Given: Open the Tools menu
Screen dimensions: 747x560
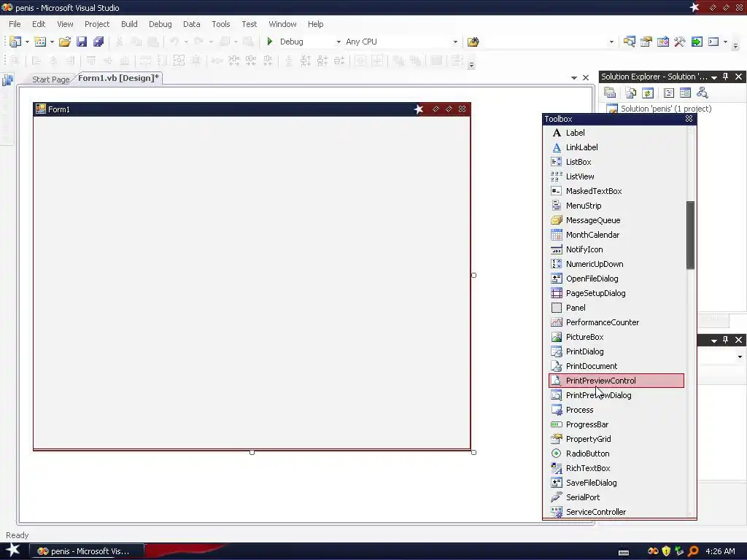Looking at the screenshot, I should [x=220, y=24].
